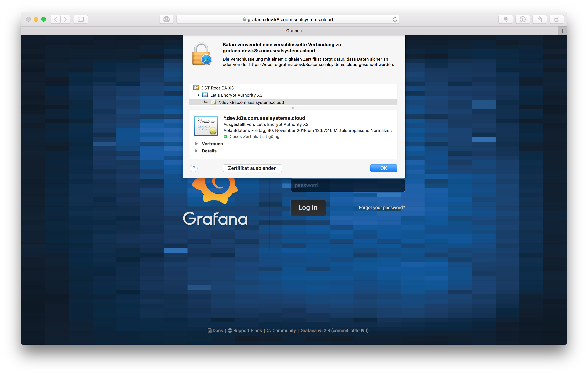Click the split divider between certificate panes
This screenshot has height=375, width=588.
[293, 108]
